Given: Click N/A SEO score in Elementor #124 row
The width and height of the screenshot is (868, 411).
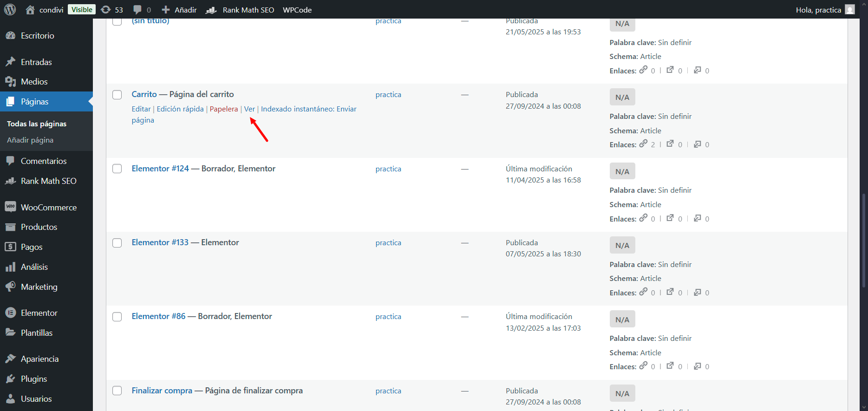Looking at the screenshot, I should (622, 171).
